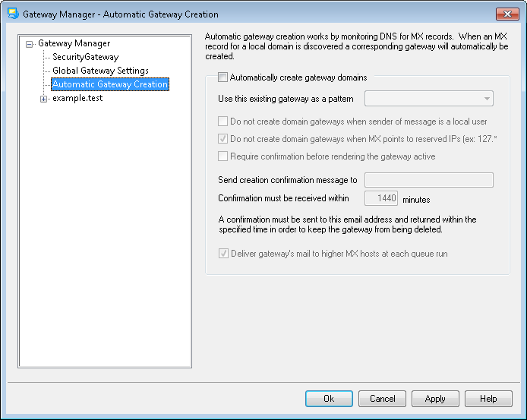Click the confirmation message email field
The height and width of the screenshot is (420, 527).
429,181
